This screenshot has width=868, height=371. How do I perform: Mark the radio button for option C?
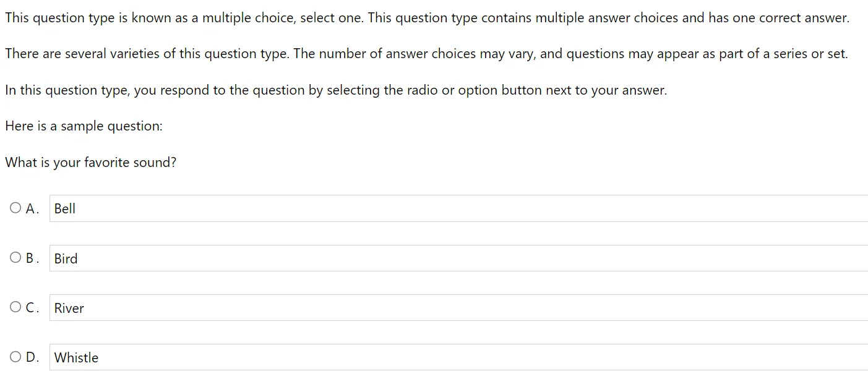tap(15, 307)
